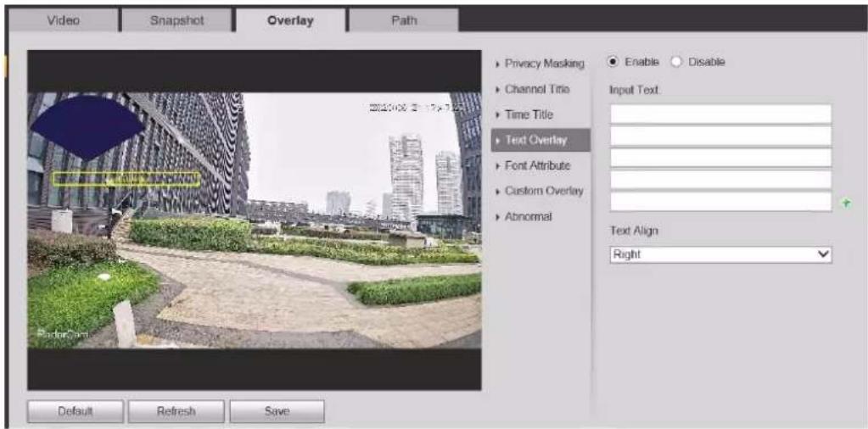The height and width of the screenshot is (429, 868).
Task: Click the Save button
Action: point(277,411)
